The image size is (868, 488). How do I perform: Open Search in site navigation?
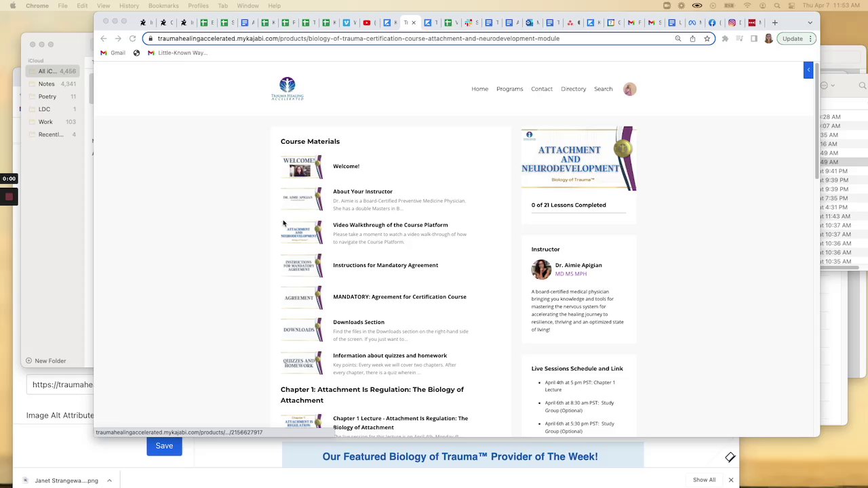click(x=603, y=89)
